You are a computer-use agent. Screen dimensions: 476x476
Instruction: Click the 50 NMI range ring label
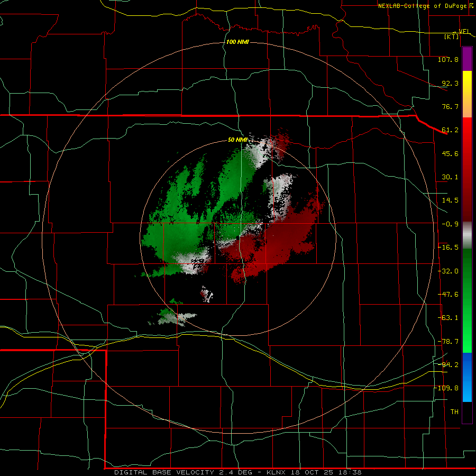coord(237,140)
